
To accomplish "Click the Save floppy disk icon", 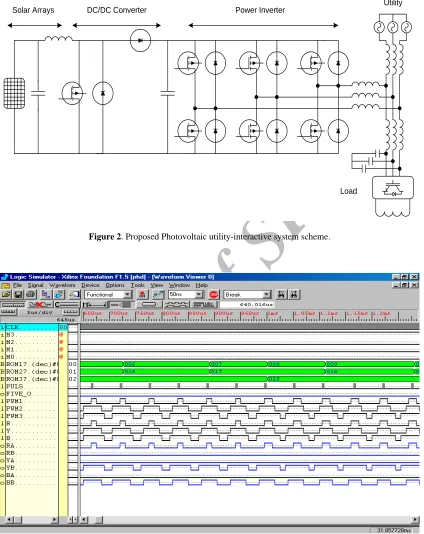I will (x=18, y=294).
